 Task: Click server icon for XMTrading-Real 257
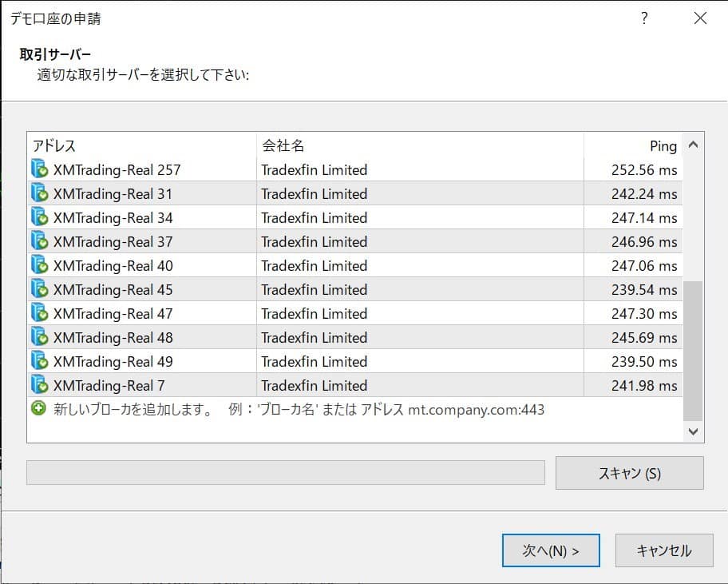click(39, 169)
